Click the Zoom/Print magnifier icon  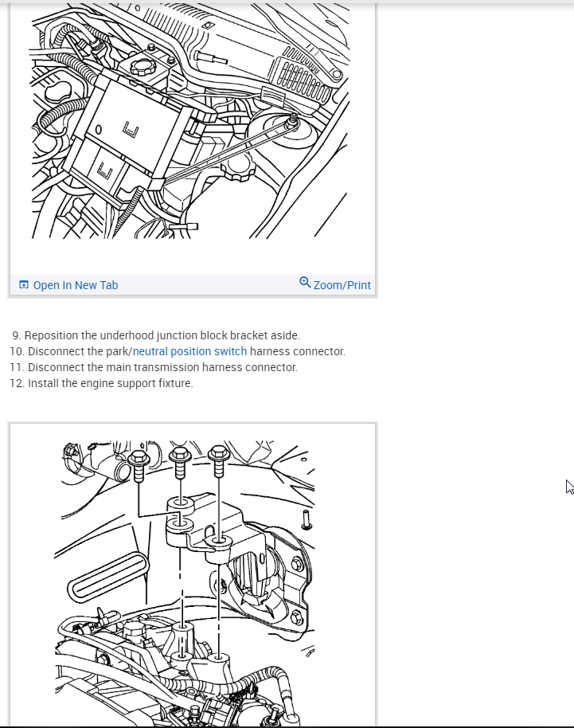tap(305, 282)
